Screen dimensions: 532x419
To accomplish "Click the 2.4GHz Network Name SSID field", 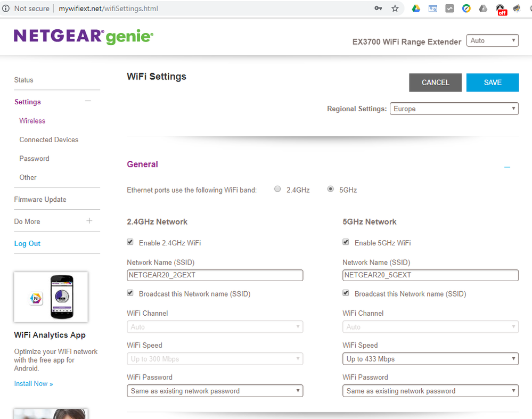I will pos(215,275).
